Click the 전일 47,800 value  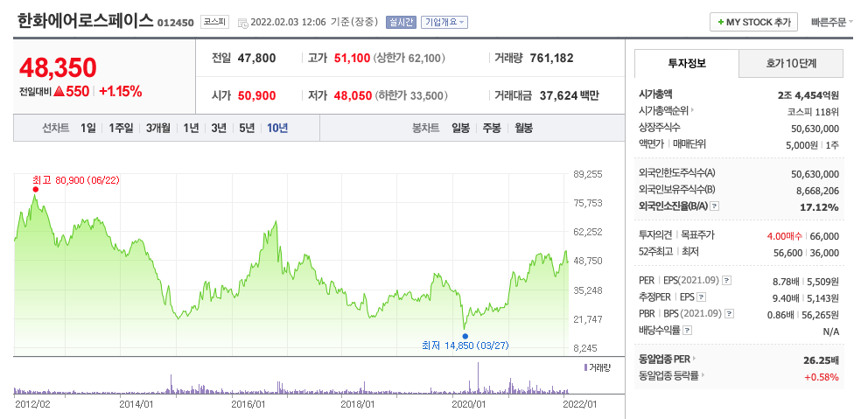point(257,58)
